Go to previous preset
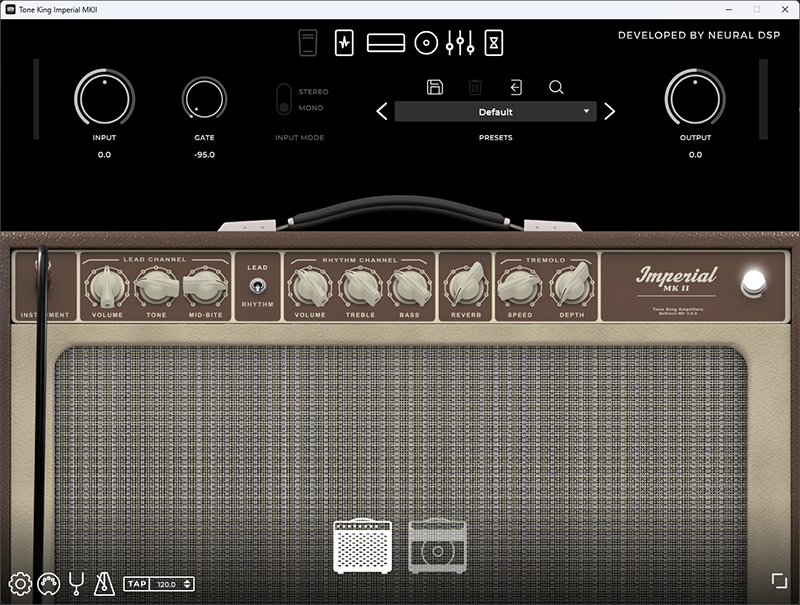This screenshot has height=605, width=800. coord(382,111)
